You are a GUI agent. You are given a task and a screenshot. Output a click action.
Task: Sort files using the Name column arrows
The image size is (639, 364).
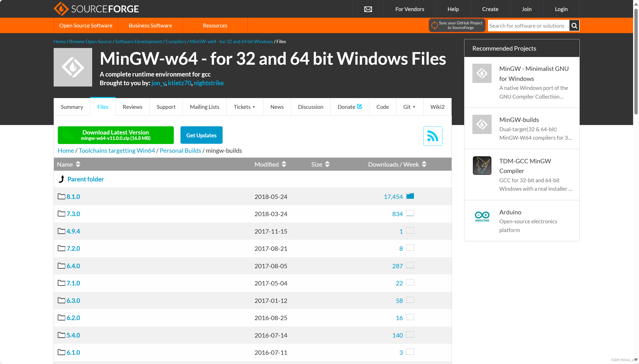click(x=78, y=164)
